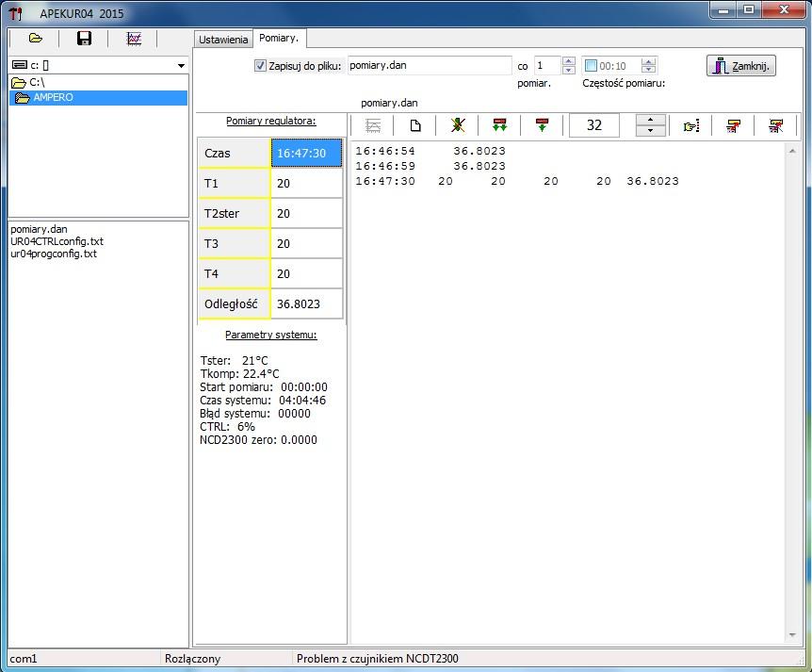The image size is (812, 672).
Task: Increase the value 32 with up arrow
Action: click(650, 120)
